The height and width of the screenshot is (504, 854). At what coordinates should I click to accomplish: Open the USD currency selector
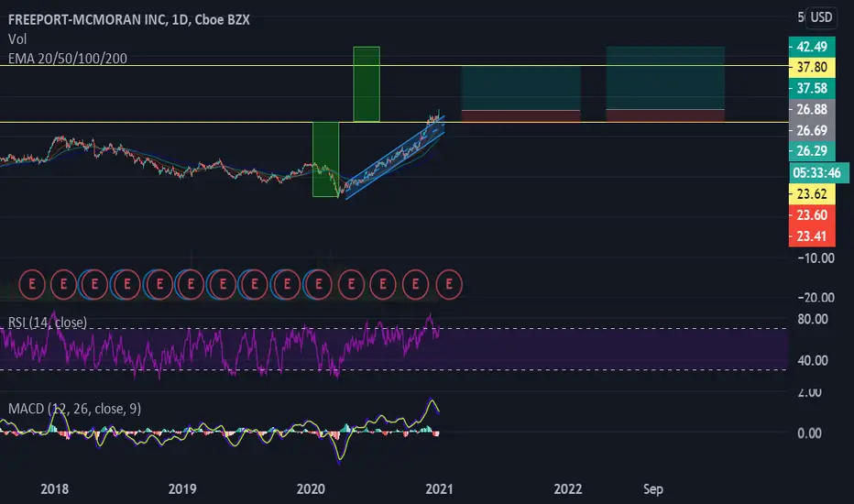click(x=821, y=17)
